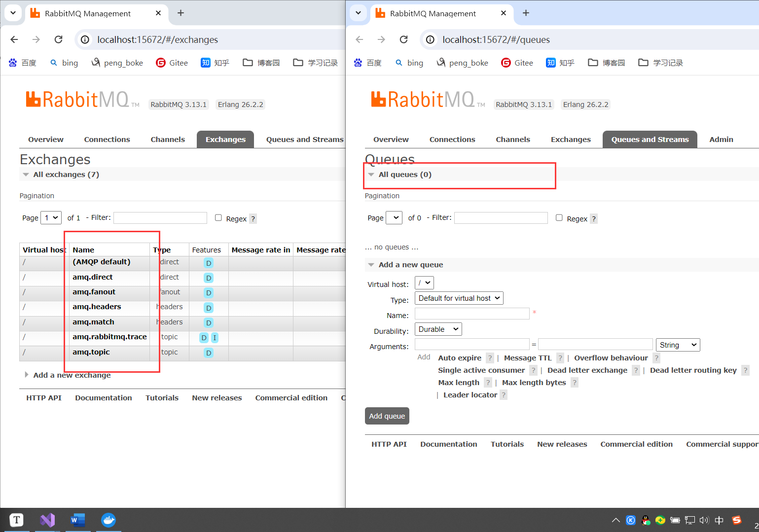Switch to Exchanges tab in queues window
The width and height of the screenshot is (759, 532).
click(571, 140)
